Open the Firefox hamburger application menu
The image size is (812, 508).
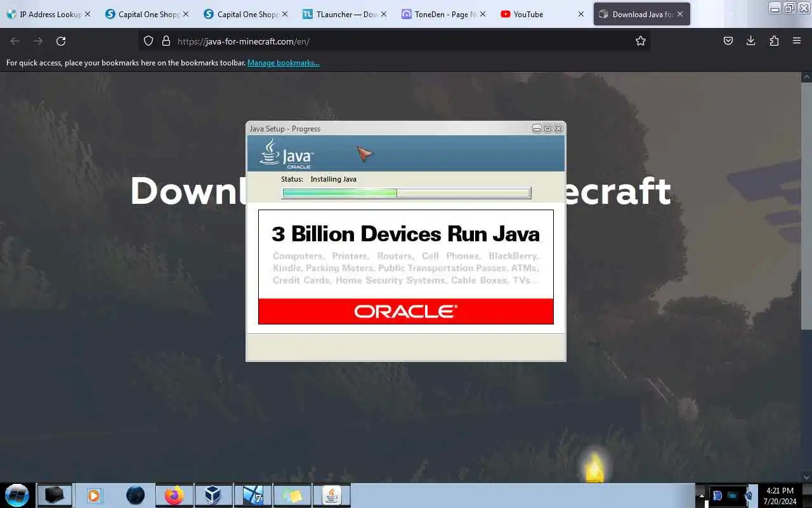tap(797, 41)
